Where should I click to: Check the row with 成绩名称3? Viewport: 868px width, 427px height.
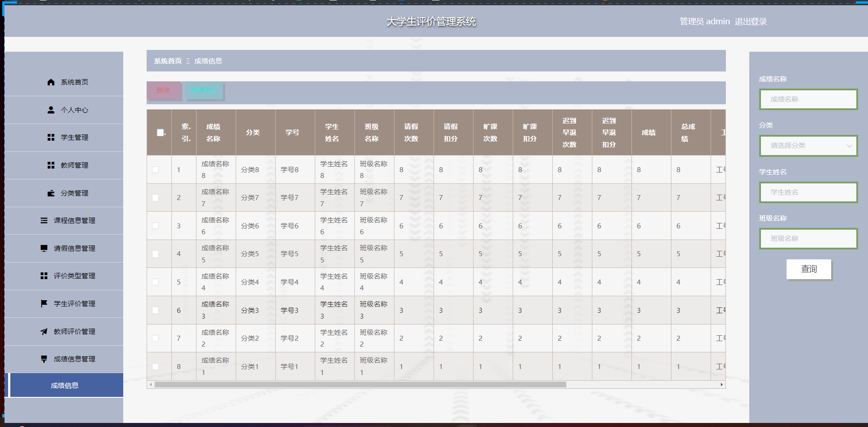(x=155, y=310)
